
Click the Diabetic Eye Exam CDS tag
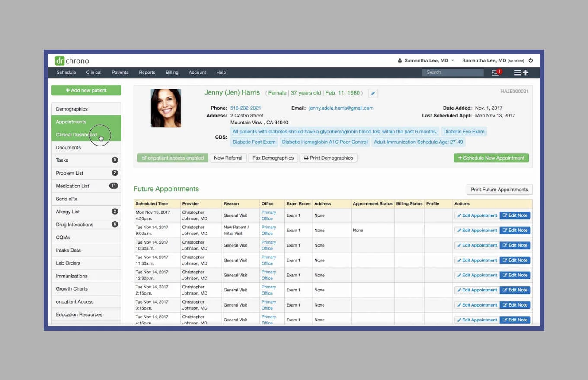point(463,132)
